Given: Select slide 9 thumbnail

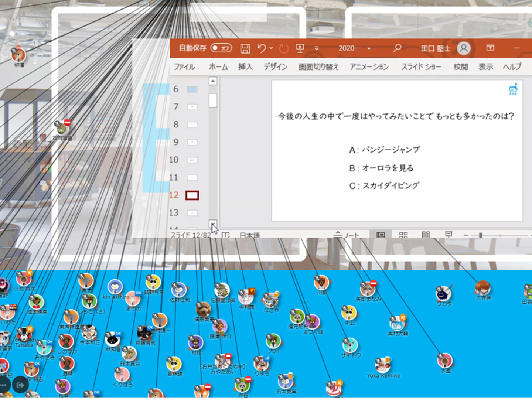Looking at the screenshot, I should (x=192, y=142).
